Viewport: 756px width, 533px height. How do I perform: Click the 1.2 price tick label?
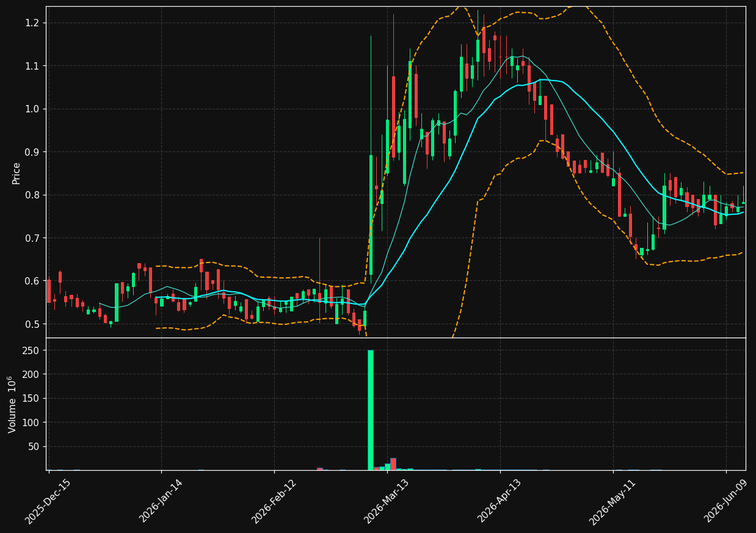[x=34, y=23]
